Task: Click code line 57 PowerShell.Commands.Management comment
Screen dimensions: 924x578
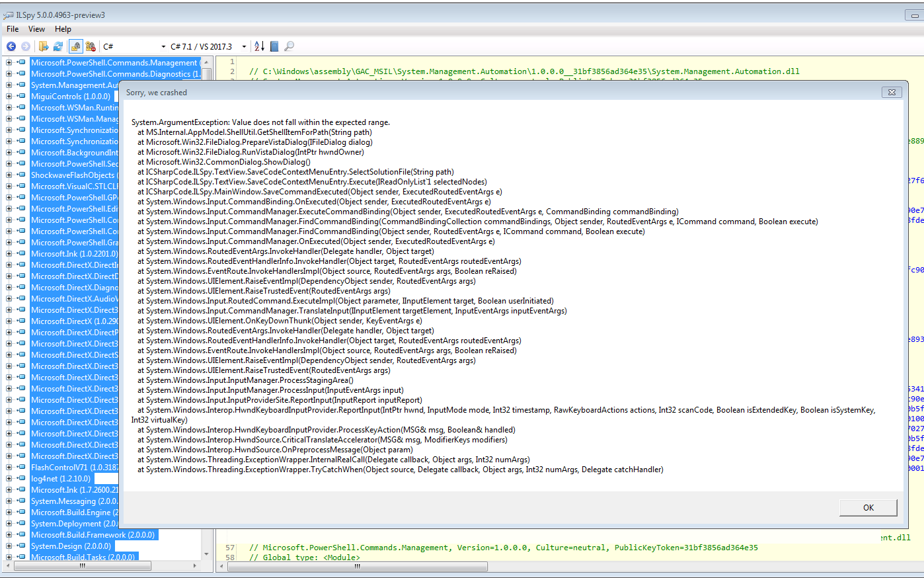Action: tap(504, 548)
